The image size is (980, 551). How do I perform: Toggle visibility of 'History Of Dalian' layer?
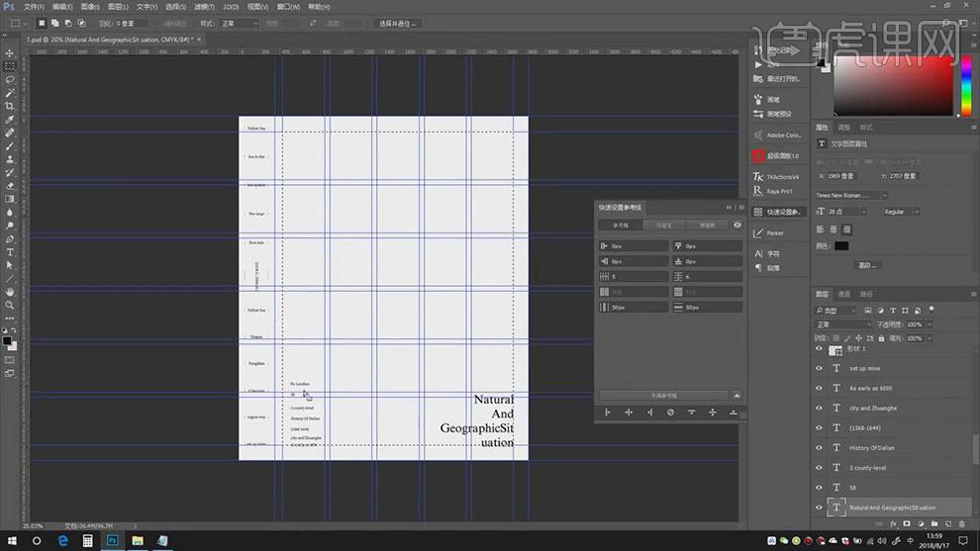[x=819, y=447]
